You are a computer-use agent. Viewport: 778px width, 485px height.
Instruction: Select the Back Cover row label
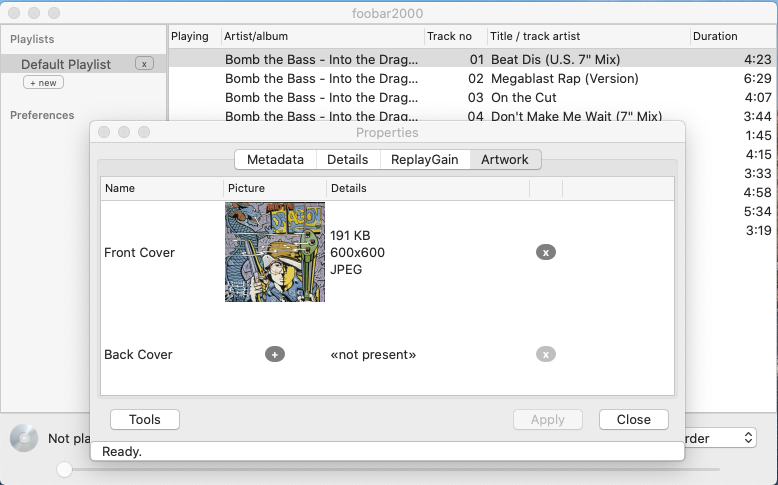138,354
